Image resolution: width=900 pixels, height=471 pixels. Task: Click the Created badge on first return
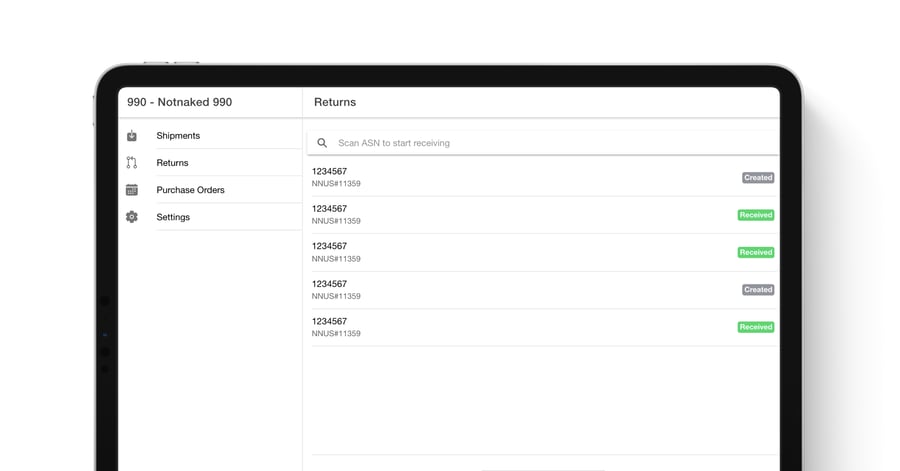click(x=758, y=178)
